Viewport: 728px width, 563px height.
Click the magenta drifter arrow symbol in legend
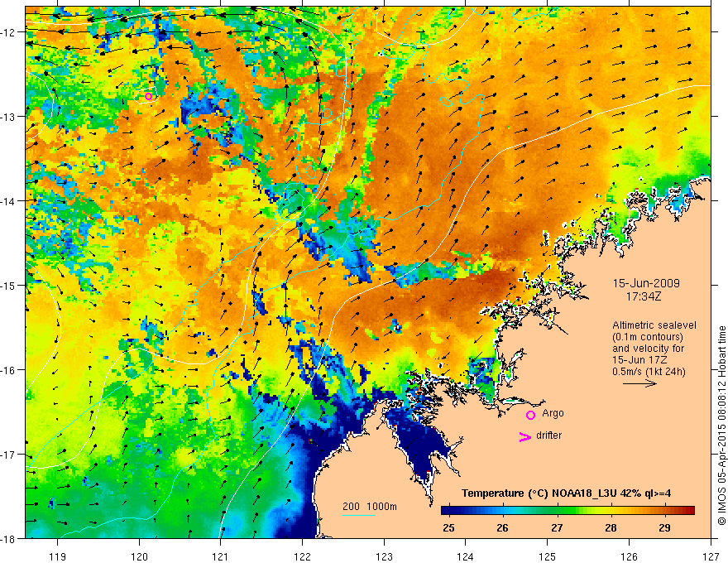tap(525, 436)
